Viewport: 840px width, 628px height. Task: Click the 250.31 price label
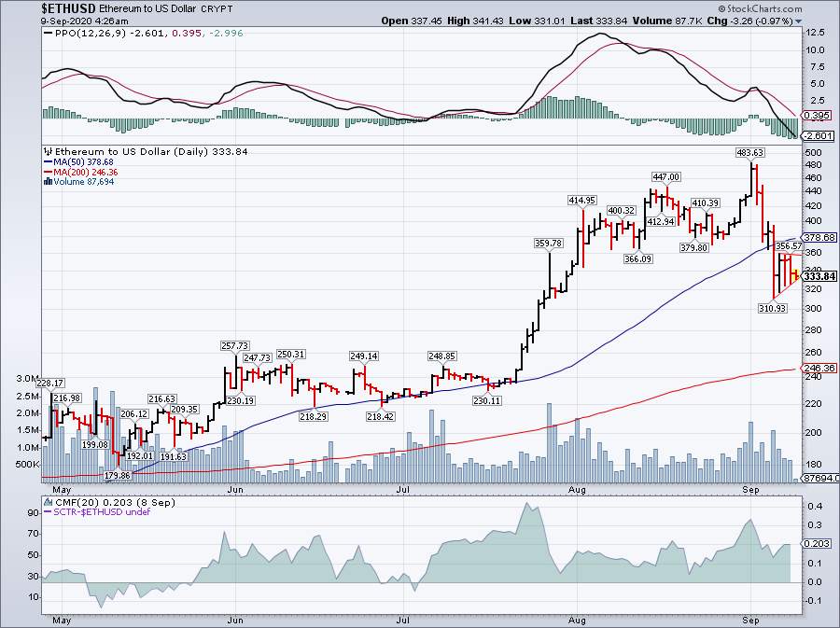tap(291, 355)
